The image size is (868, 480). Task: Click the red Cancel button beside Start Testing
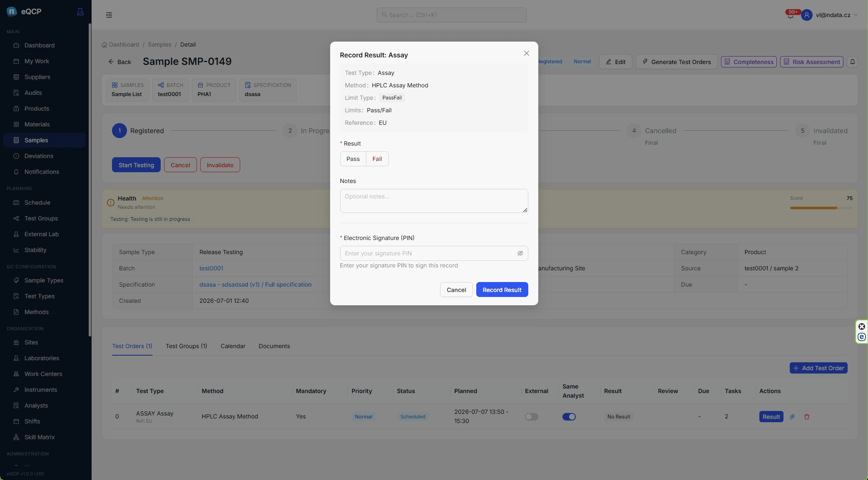point(180,165)
